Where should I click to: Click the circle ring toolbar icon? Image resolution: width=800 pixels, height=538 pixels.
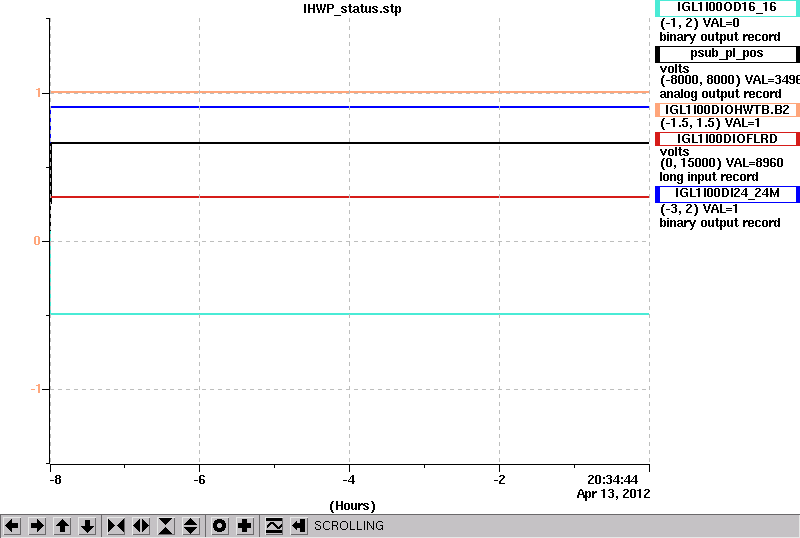point(220,526)
